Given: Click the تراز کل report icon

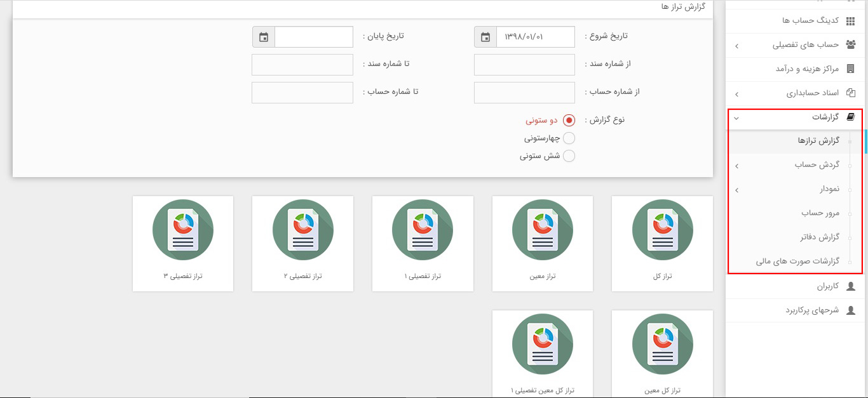Looking at the screenshot, I should click(662, 230).
